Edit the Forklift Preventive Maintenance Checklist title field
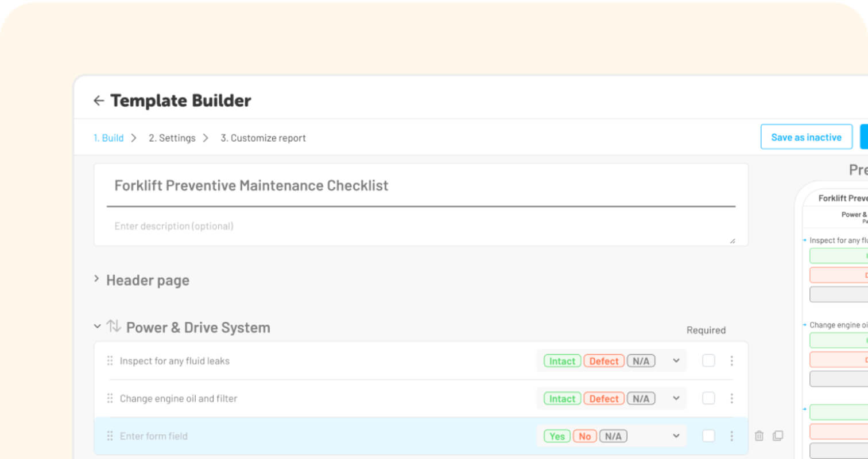This screenshot has height=459, width=868. coord(421,186)
